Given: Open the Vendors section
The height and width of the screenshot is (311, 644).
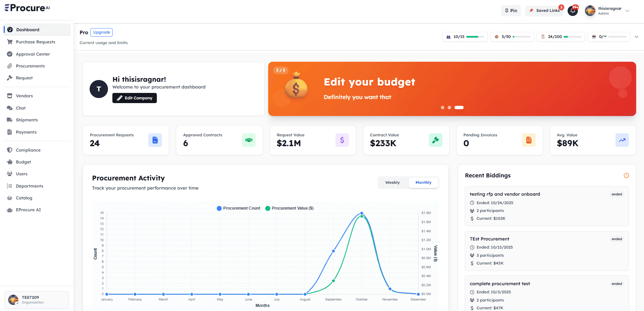Looking at the screenshot, I should 24,96.
